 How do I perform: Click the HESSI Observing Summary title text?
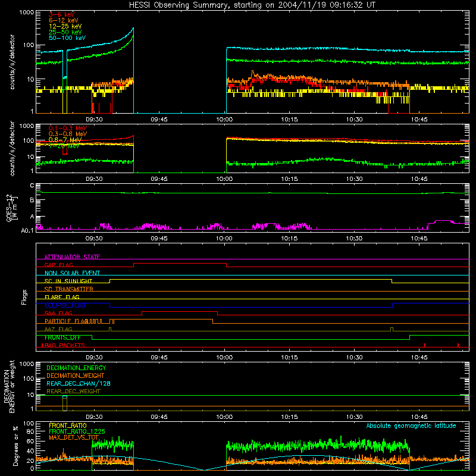click(x=252, y=5)
